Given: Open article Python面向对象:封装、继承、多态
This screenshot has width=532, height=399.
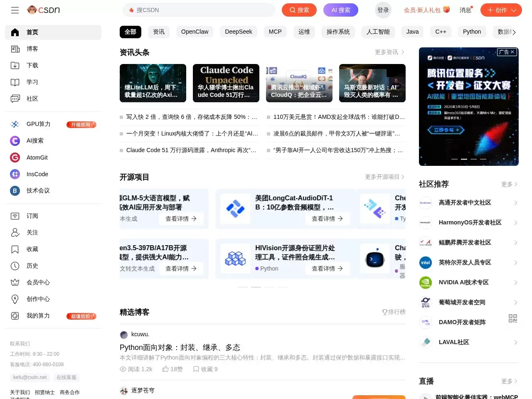Looking at the screenshot, I should (x=180, y=347).
